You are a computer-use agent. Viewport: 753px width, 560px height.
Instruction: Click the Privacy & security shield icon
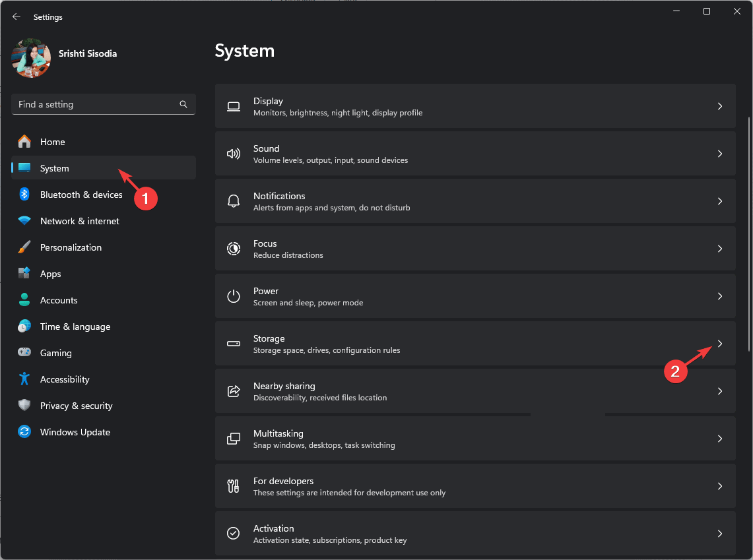point(24,406)
